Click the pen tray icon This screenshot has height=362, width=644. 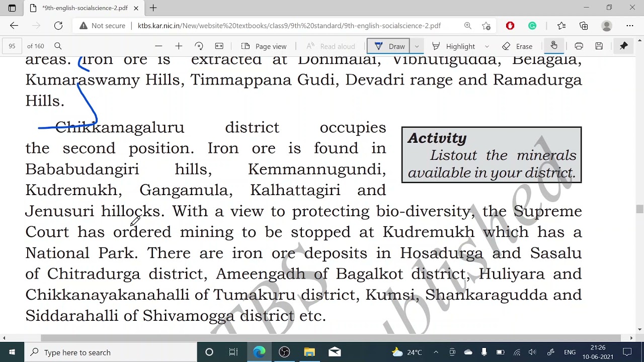[x=550, y=352]
